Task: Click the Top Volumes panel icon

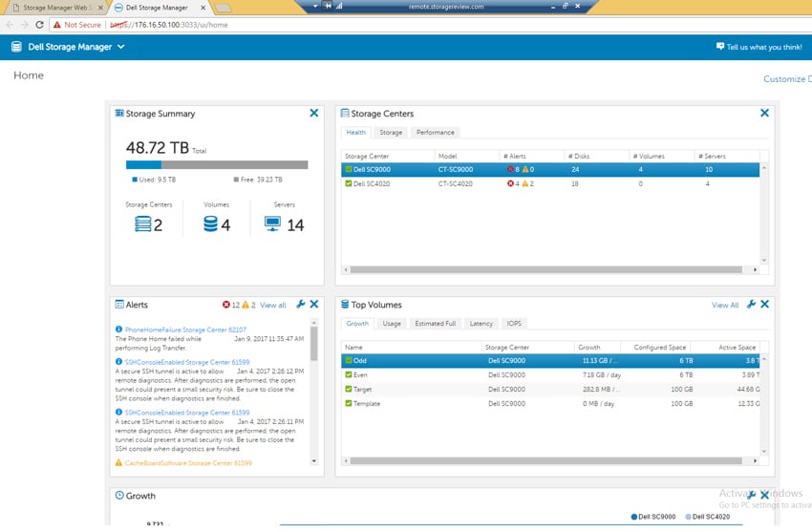Action: (x=345, y=305)
